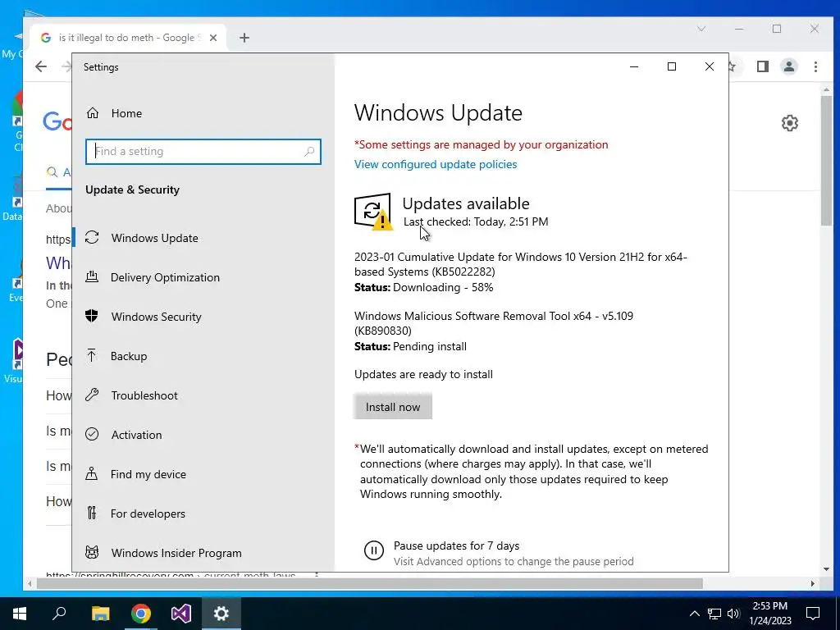The height and width of the screenshot is (630, 840).
Task: Close the Chrome tab about meth
Action: coord(213,38)
